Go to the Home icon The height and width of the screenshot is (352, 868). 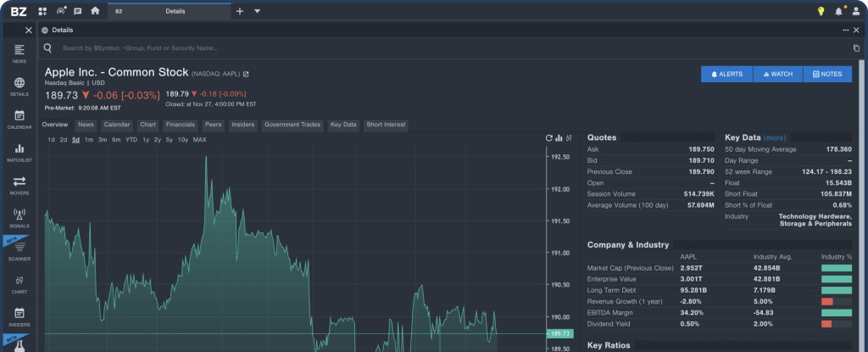[95, 10]
